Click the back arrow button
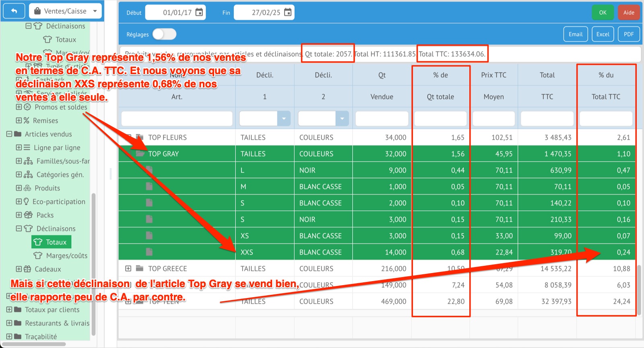The height and width of the screenshot is (348, 644). click(x=14, y=11)
